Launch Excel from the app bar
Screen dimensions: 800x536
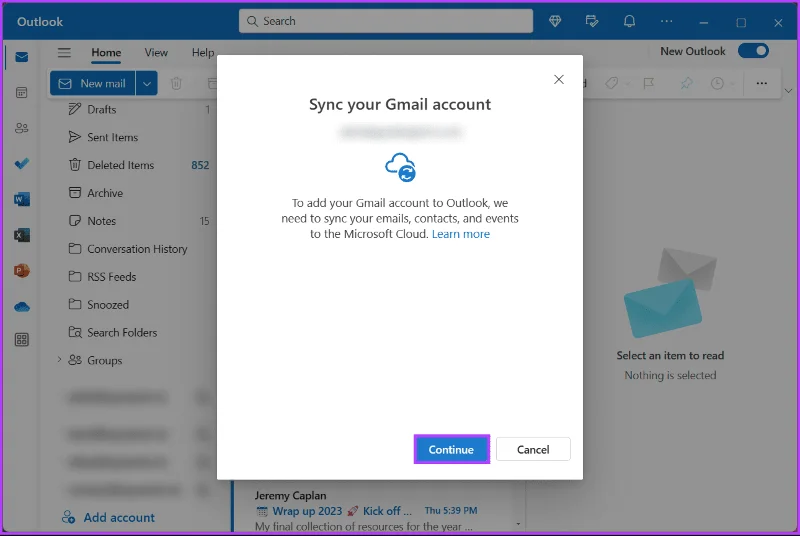pyautogui.click(x=21, y=235)
